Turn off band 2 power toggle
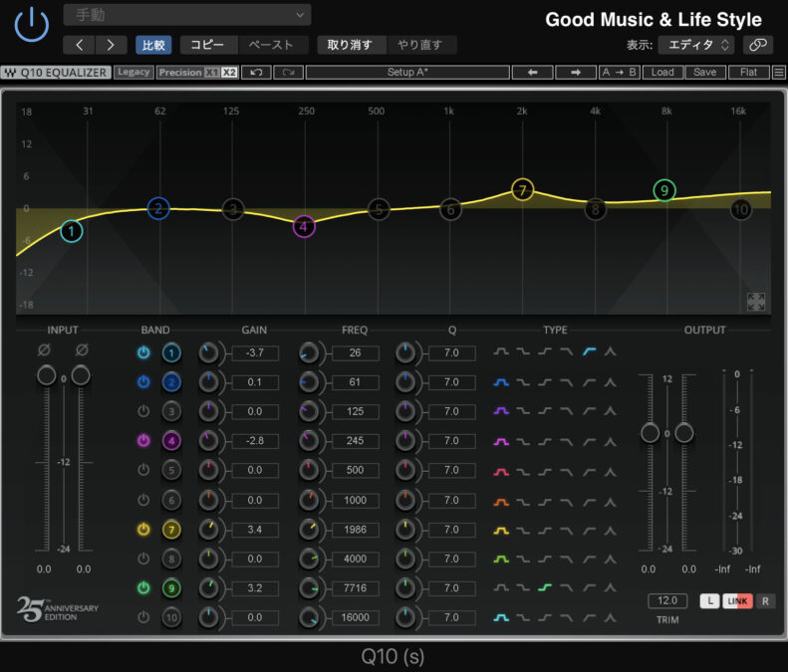Viewport: 788px width, 672px height. (x=143, y=381)
